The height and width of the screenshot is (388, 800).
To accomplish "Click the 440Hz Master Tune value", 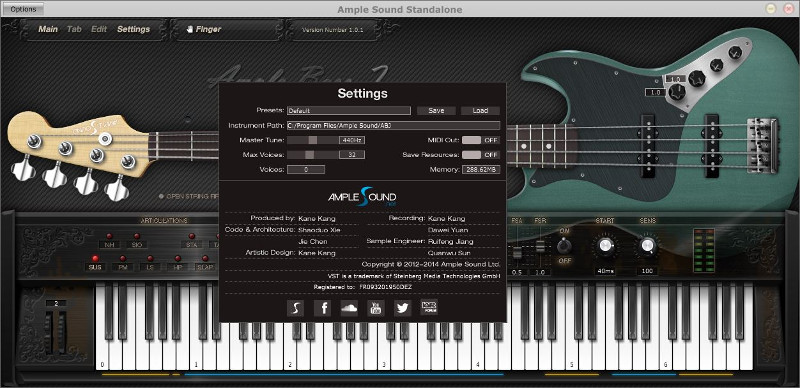I will (x=352, y=140).
